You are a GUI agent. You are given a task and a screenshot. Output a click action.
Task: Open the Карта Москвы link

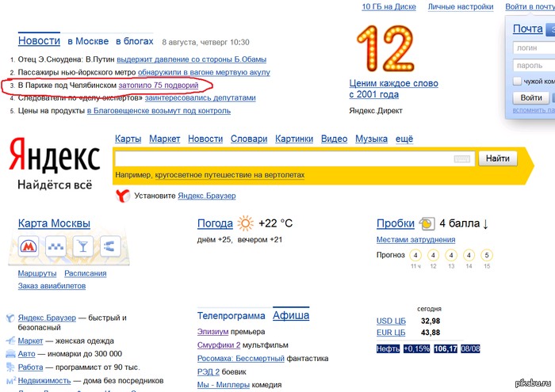[54, 223]
